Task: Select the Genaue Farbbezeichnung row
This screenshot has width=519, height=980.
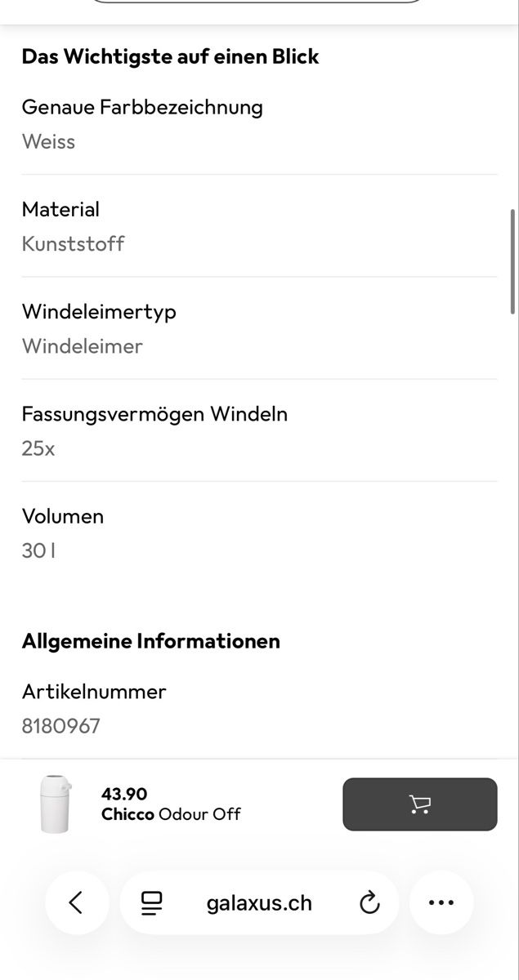Action: pos(259,124)
